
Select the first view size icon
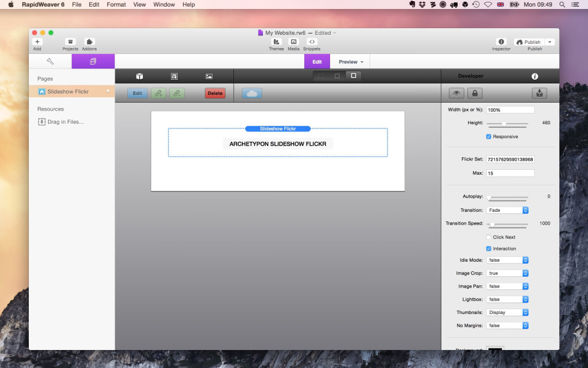click(320, 76)
